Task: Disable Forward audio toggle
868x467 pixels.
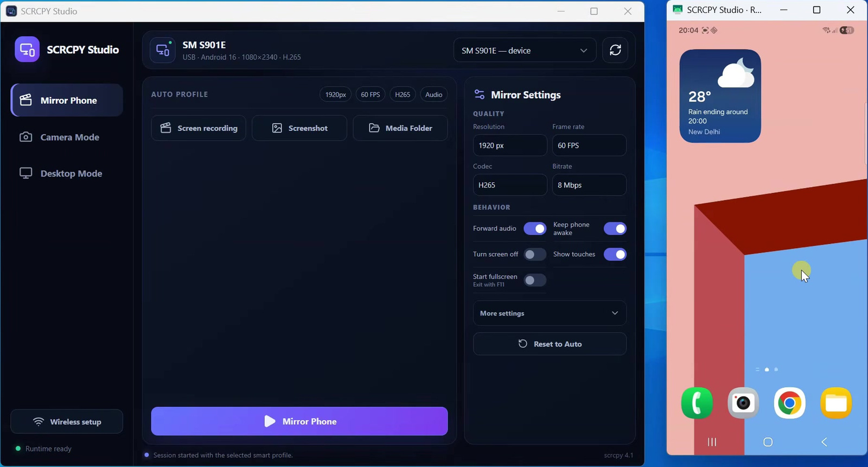Action: coord(535,229)
